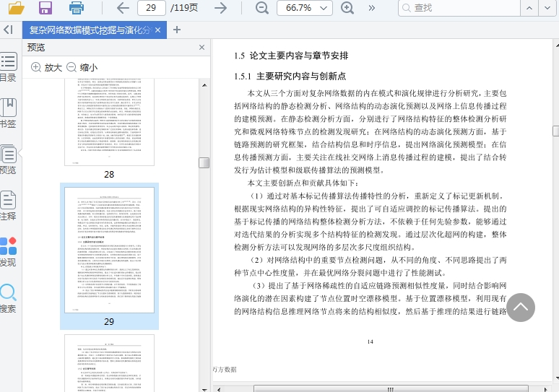559x392 pixels.
Task: Click the document vertical scrollbar handle
Action: [x=556, y=131]
